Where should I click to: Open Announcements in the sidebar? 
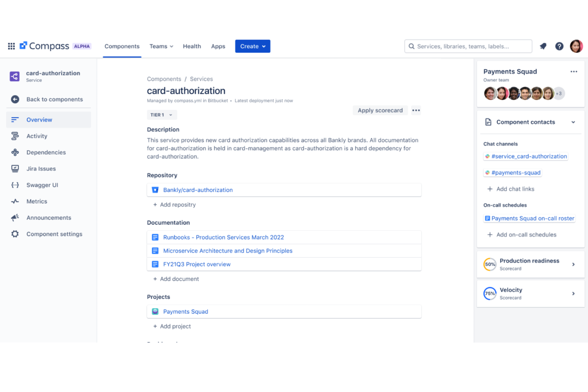48,217
